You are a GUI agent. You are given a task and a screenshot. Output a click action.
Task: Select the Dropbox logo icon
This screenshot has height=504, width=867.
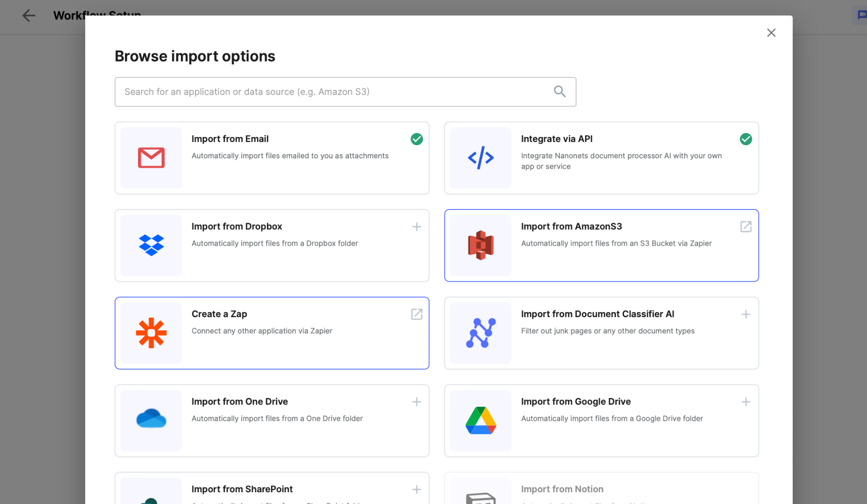tap(151, 245)
